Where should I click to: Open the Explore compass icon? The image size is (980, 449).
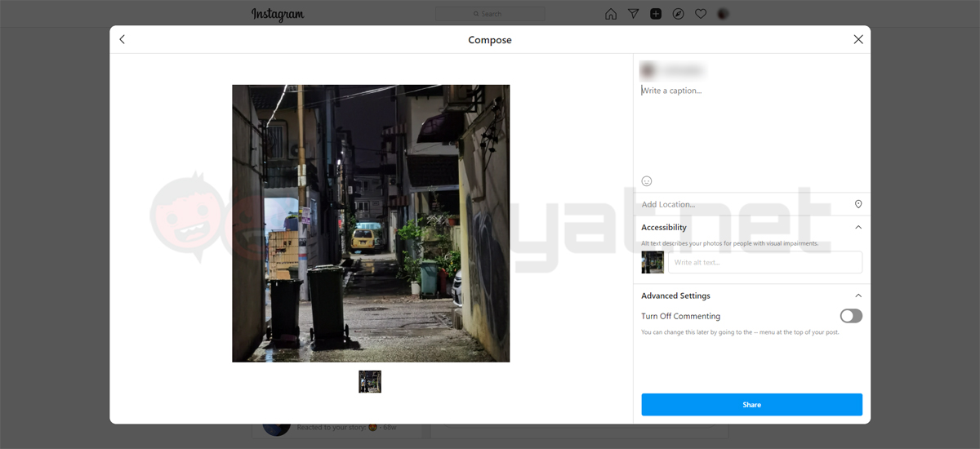(678, 14)
